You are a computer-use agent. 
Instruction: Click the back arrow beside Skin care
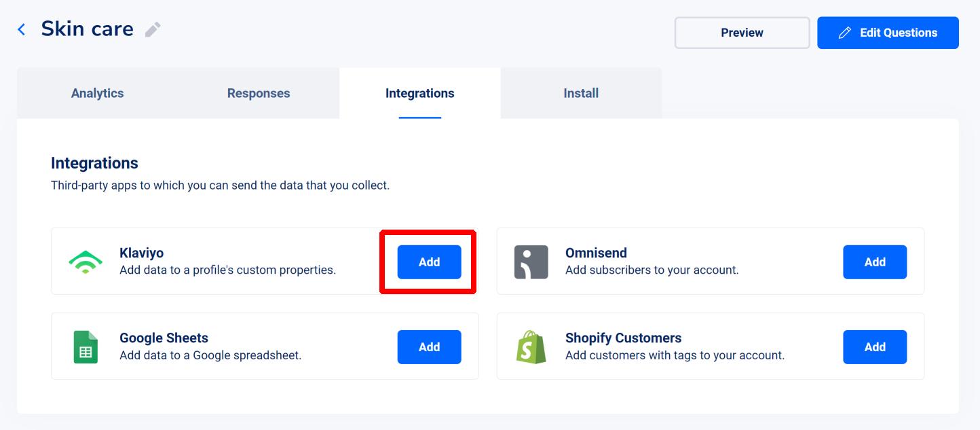pos(22,29)
